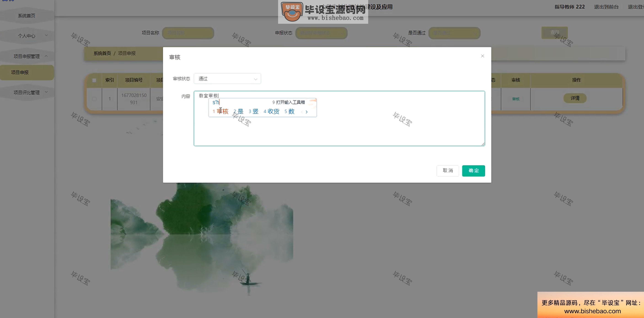Go to next IME candidate page arrow
The image size is (644, 318).
[306, 112]
